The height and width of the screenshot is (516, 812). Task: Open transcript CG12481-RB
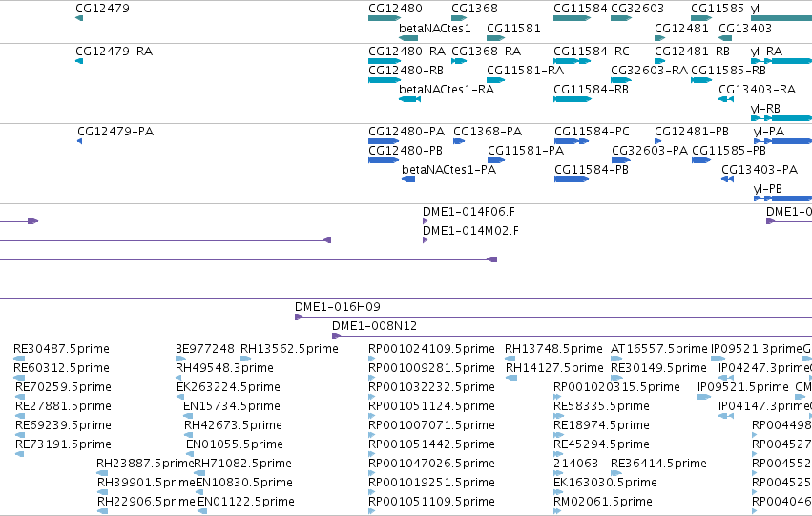pos(692,52)
